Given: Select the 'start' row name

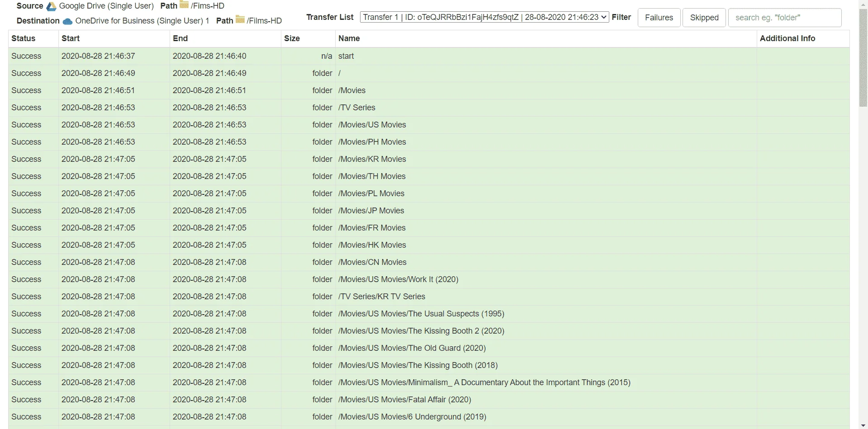Looking at the screenshot, I should pyautogui.click(x=346, y=56).
